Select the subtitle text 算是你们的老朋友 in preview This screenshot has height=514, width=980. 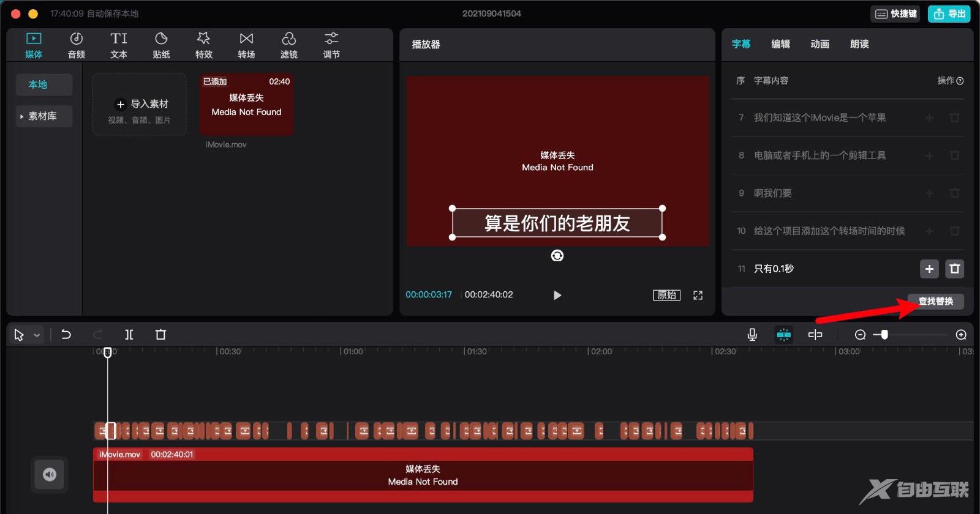(x=557, y=223)
